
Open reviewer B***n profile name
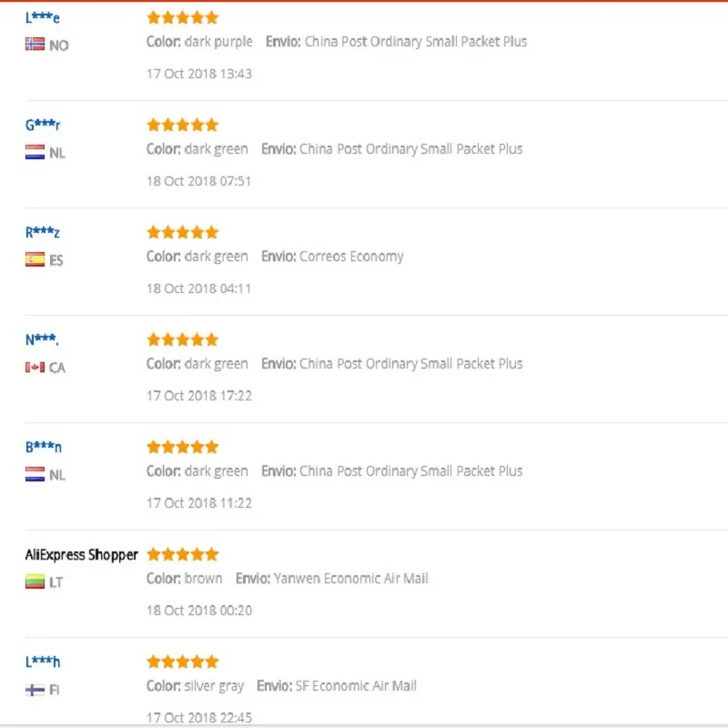click(44, 447)
